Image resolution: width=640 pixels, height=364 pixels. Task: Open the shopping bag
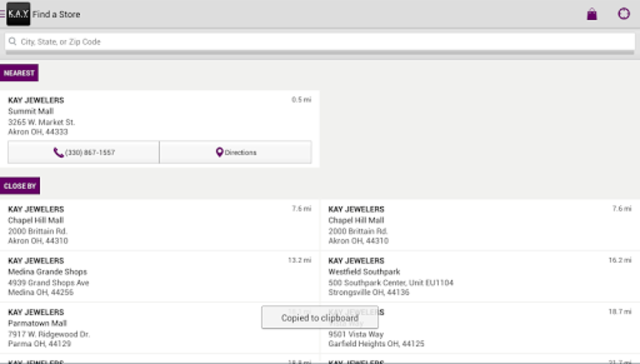tap(592, 14)
